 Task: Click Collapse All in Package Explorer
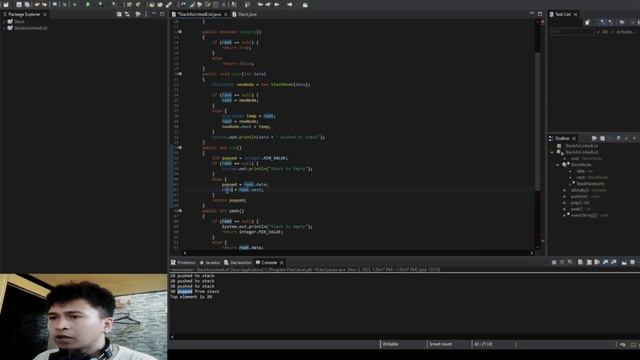coord(119,14)
